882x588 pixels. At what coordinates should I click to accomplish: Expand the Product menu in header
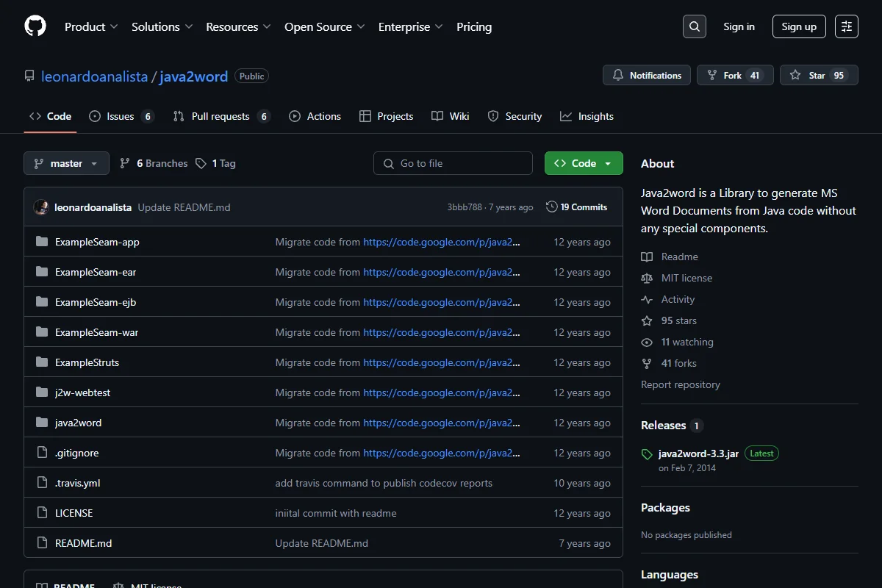click(x=91, y=26)
